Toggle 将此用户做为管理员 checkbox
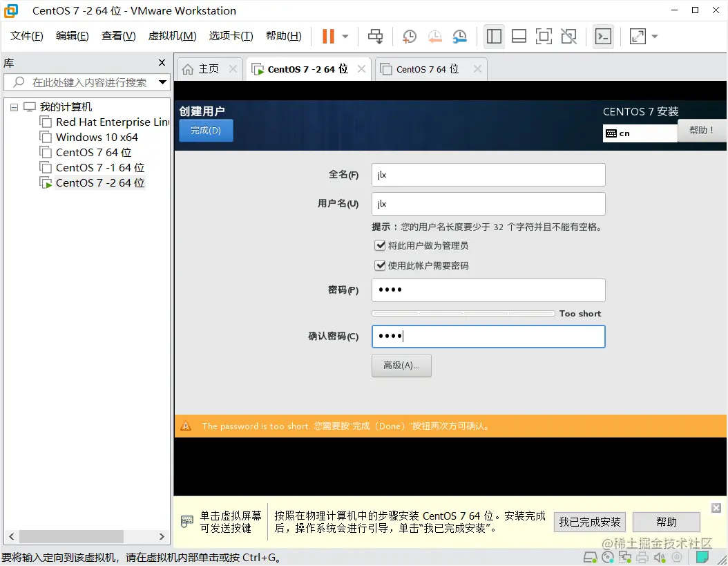 [380, 245]
